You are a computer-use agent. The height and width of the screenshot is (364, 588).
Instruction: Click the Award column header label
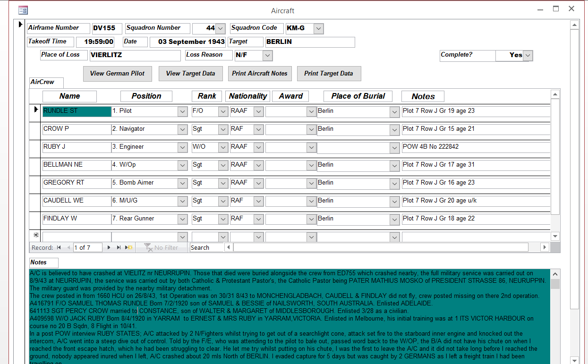click(x=290, y=96)
